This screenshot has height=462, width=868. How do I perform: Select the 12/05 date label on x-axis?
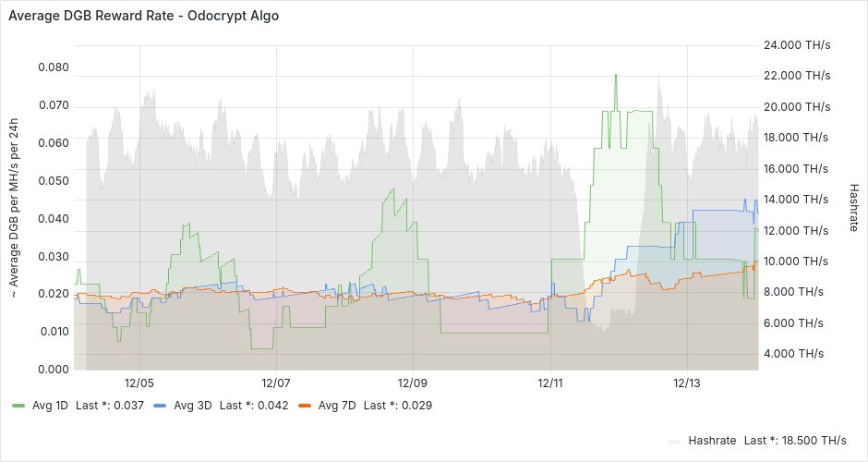pos(139,383)
